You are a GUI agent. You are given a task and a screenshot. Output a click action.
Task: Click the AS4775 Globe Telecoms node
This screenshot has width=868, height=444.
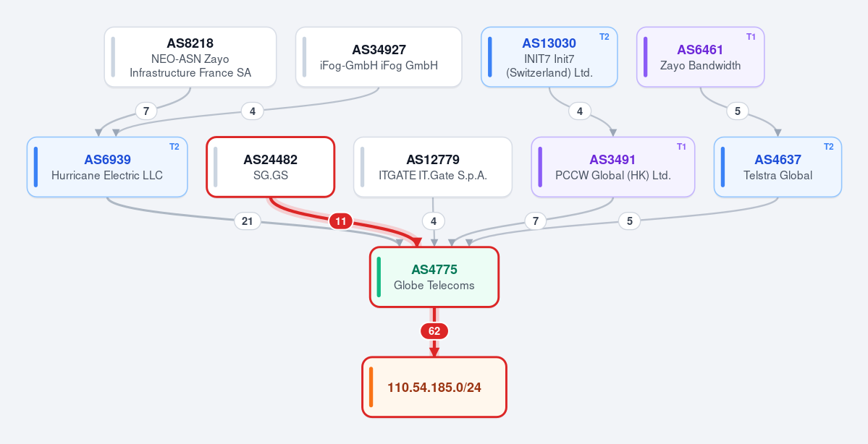pyautogui.click(x=434, y=277)
